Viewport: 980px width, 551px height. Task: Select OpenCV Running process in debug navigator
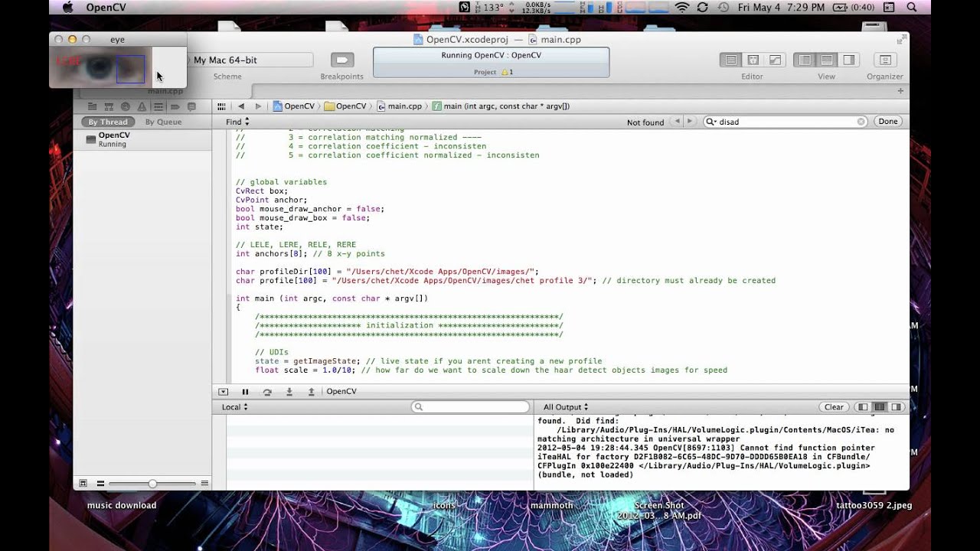[x=142, y=139]
